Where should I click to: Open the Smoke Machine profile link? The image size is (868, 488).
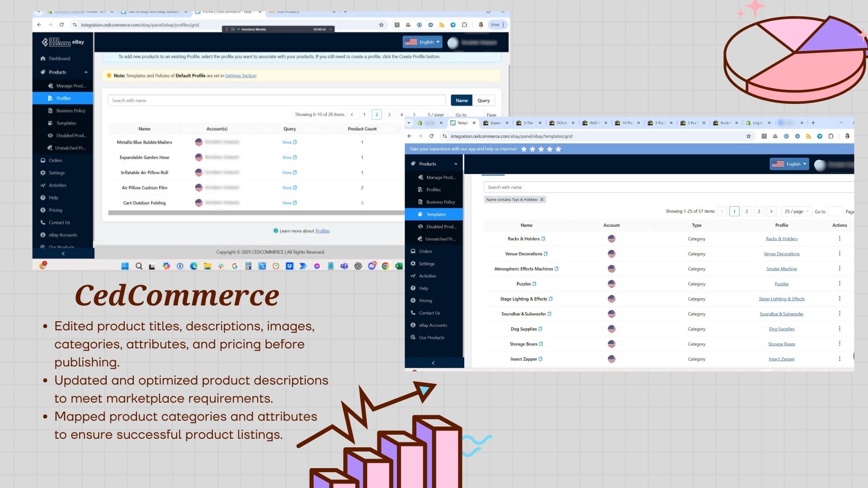(781, 269)
